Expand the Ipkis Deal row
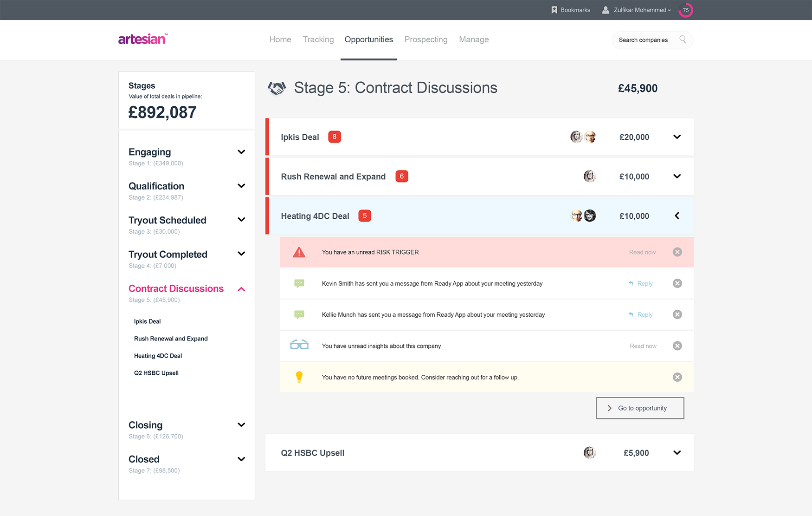The height and width of the screenshot is (516, 812). (x=677, y=137)
